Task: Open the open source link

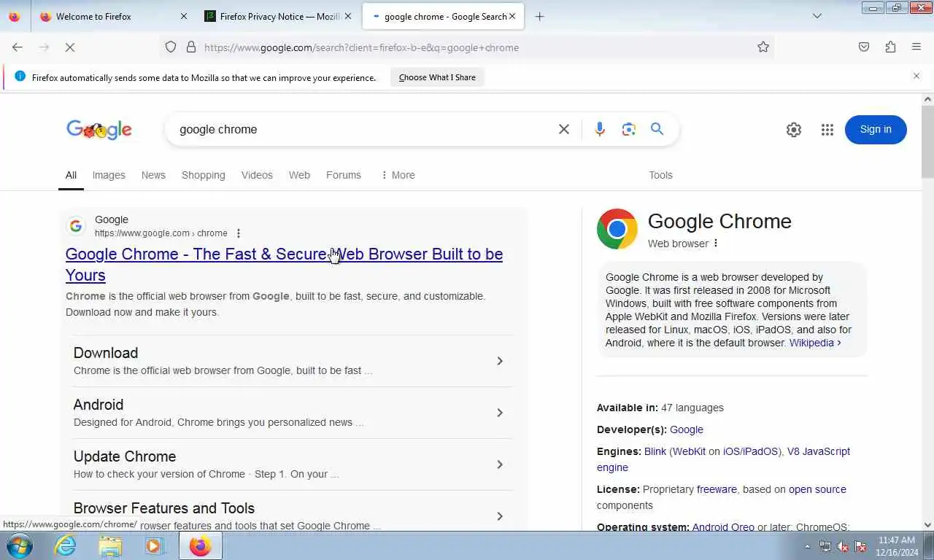Action: coord(817,489)
